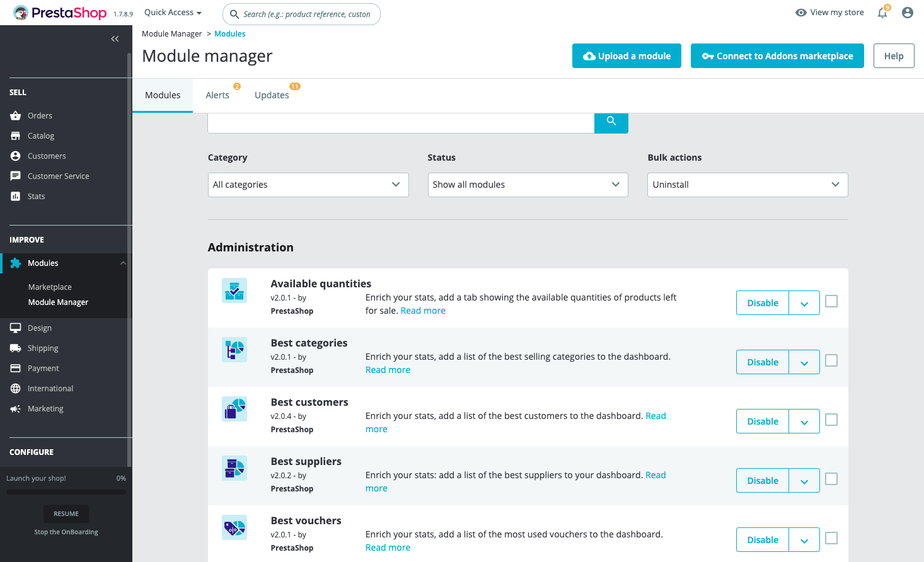Expand Available quantities action arrow
This screenshot has width=924, height=562.
click(804, 303)
